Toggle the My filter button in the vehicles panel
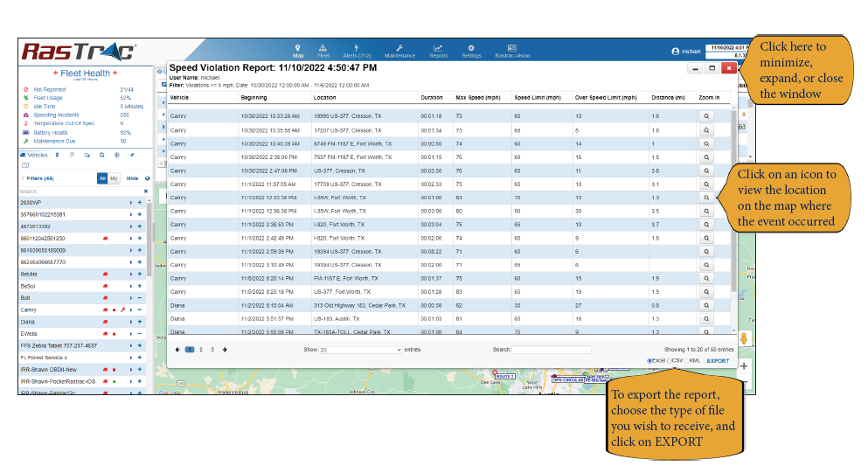This screenshot has width=868, height=473. click(x=114, y=177)
